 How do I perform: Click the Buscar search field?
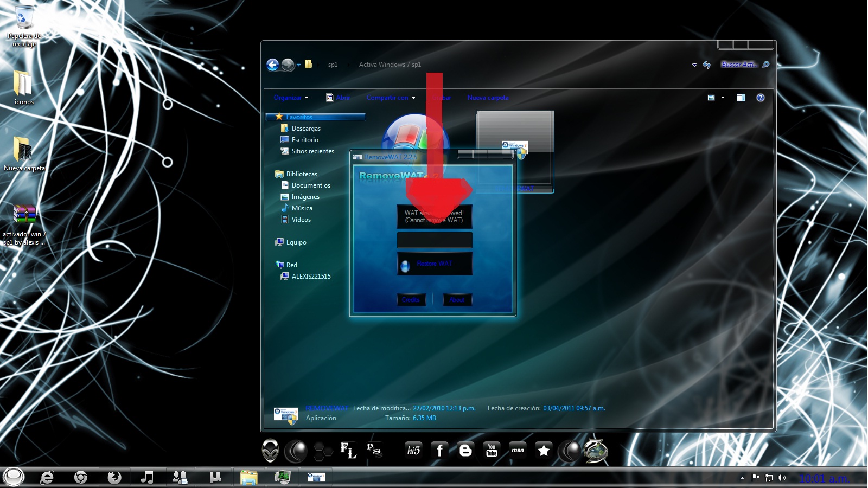739,65
